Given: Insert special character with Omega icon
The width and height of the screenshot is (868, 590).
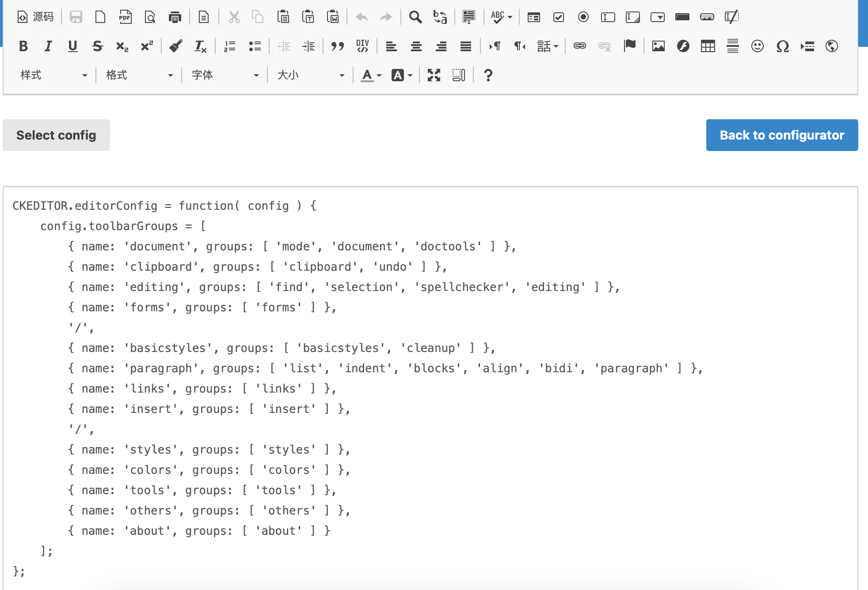Looking at the screenshot, I should tap(782, 46).
